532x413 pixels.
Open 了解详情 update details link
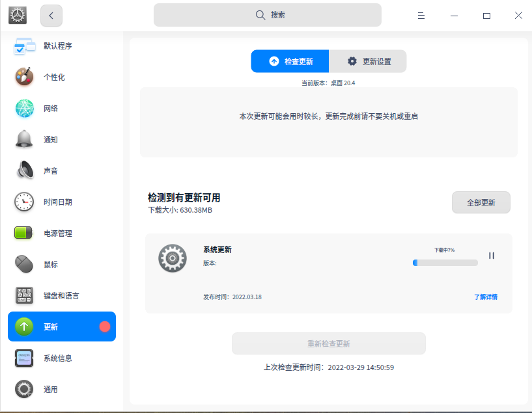pos(486,297)
